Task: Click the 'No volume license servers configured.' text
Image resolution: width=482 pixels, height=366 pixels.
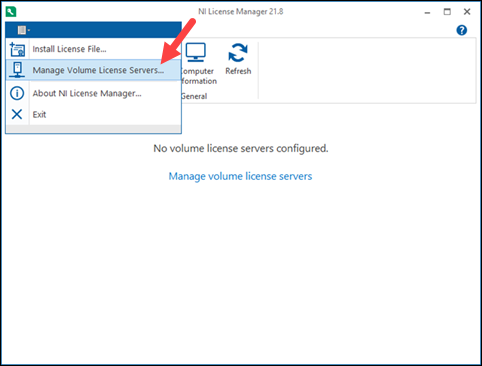Action: (x=241, y=148)
